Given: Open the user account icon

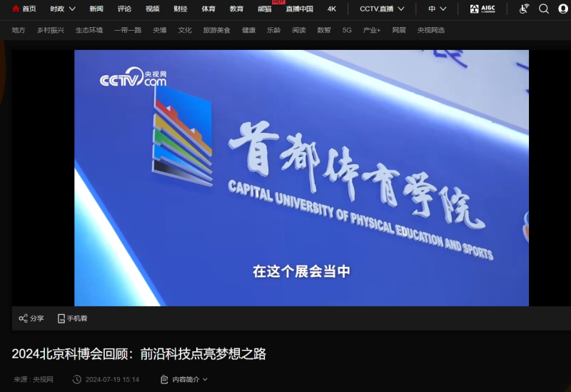Looking at the screenshot, I should tap(563, 9).
